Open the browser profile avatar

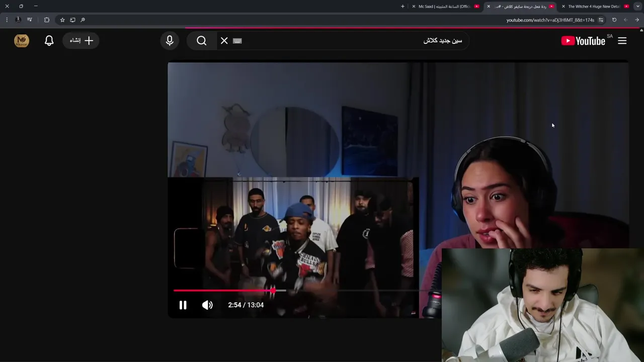click(x=18, y=20)
